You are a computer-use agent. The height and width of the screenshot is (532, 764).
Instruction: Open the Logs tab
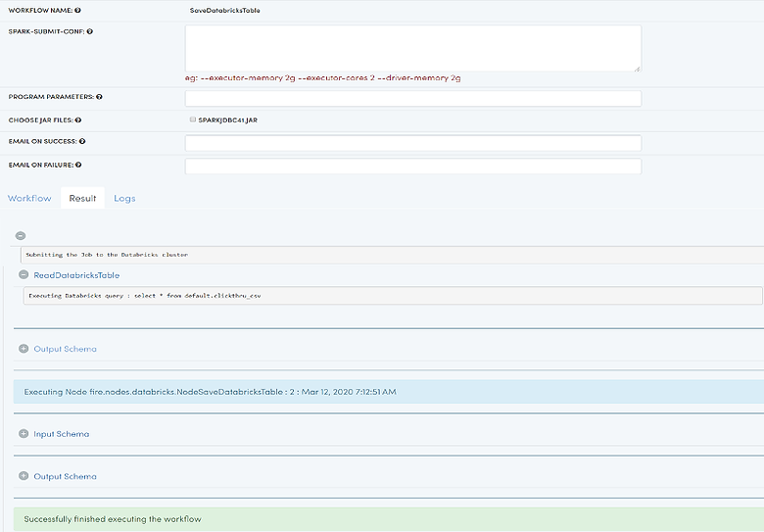point(124,198)
